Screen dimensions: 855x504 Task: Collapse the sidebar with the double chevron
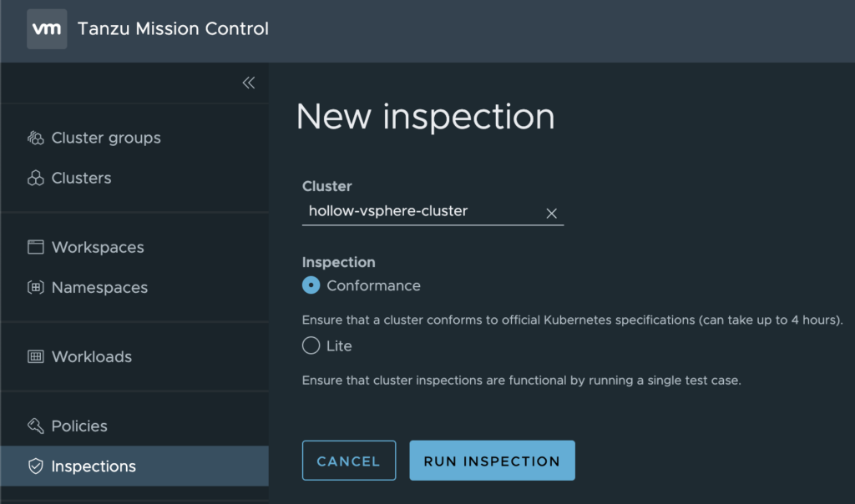point(248,83)
